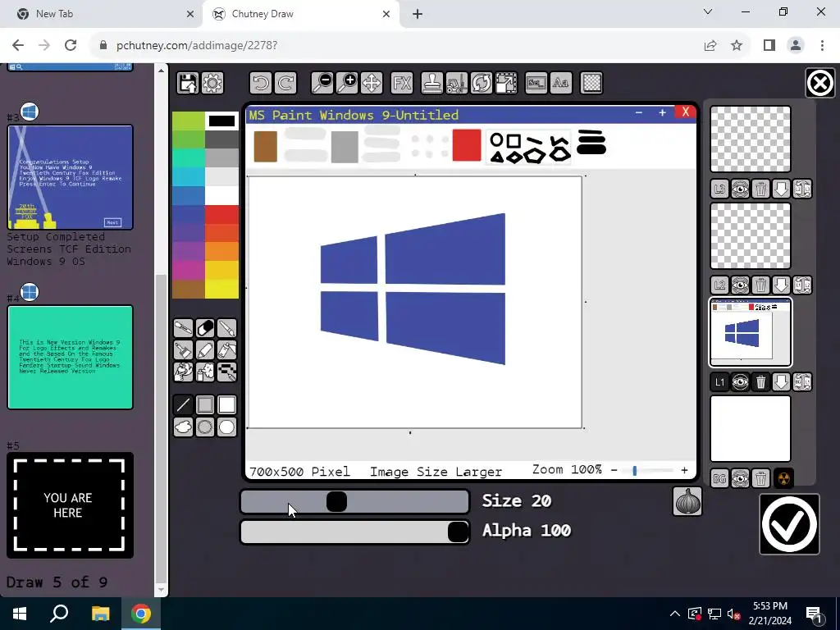Click the Size 20 slider track
Screen dimensions: 840x630
tap(354, 502)
